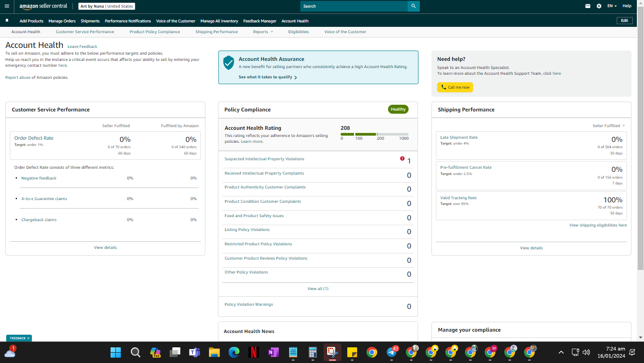Open Voice of the Customer in favorites bar
Viewport: 644px width, 363px height.
pos(175,21)
